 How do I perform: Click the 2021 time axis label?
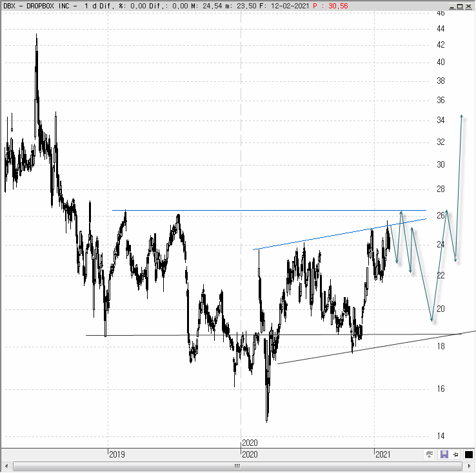pyautogui.click(x=383, y=454)
